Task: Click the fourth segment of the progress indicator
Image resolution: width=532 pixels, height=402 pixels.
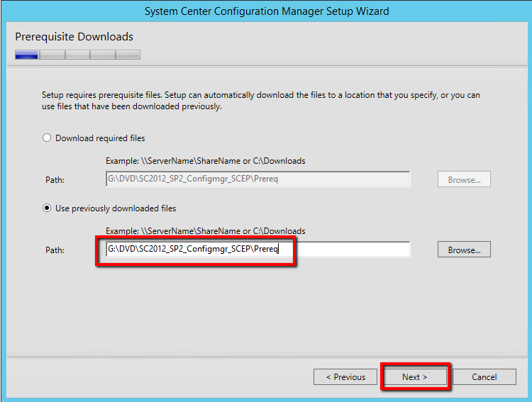Action: (x=103, y=55)
